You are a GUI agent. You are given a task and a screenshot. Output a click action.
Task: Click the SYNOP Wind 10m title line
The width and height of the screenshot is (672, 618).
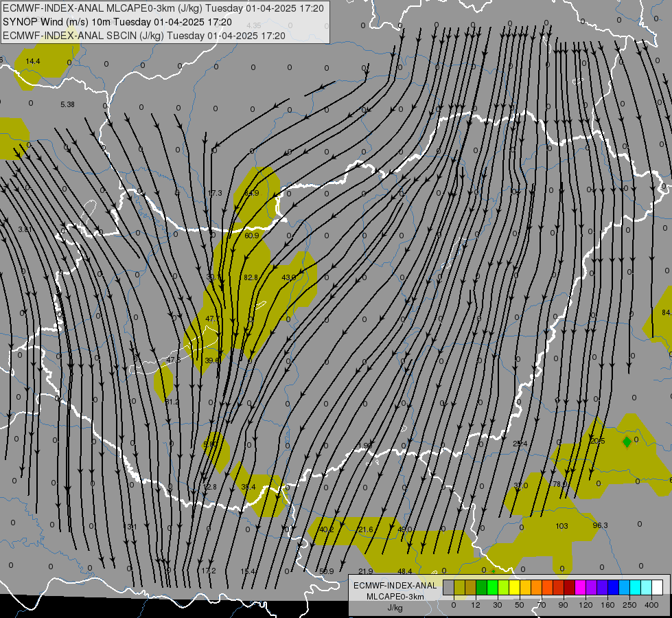pos(117,22)
